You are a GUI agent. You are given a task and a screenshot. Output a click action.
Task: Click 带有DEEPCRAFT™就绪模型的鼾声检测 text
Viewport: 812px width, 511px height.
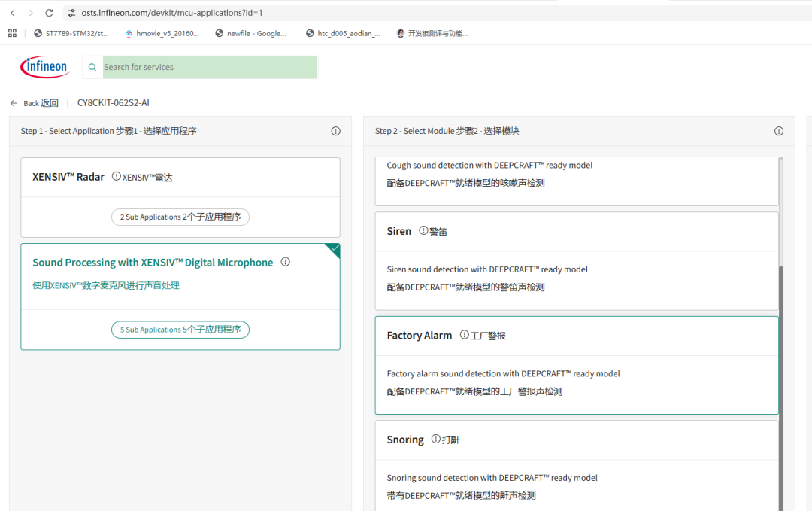click(461, 495)
